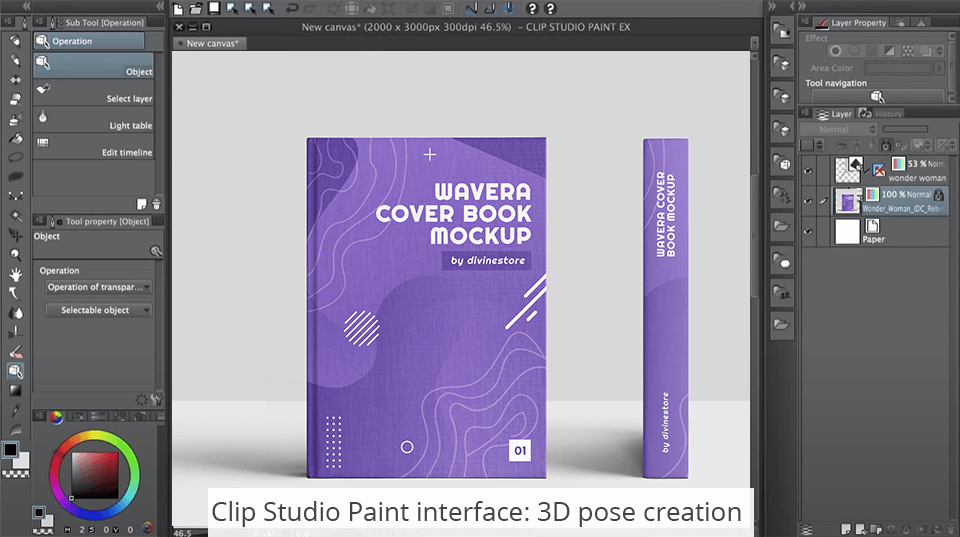Switch to the History tab

(881, 113)
